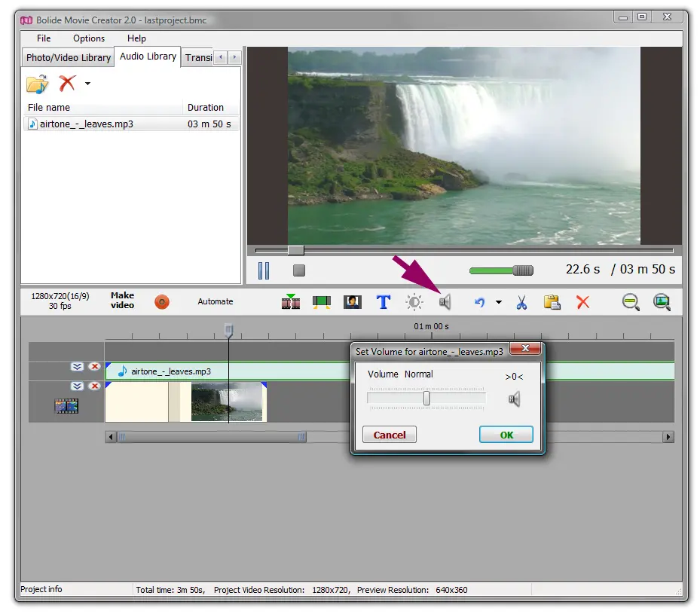Image resolution: width=700 pixels, height=614 pixels.
Task: Click the brightness adjustment sun icon
Action: 414,302
